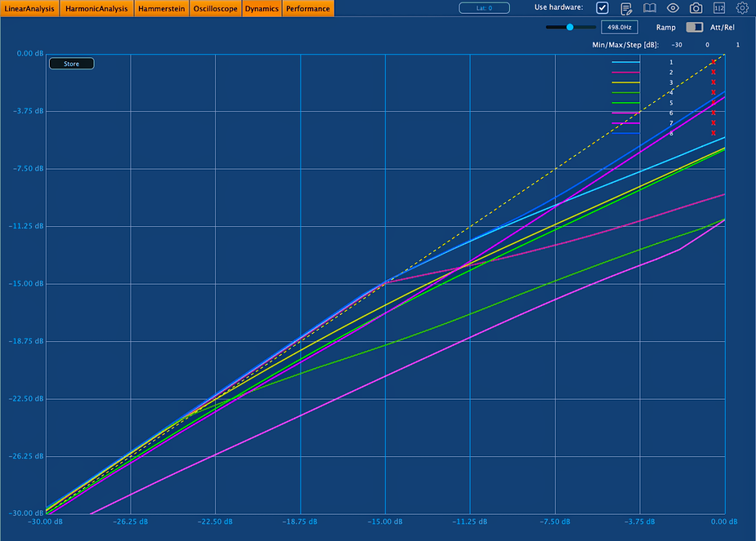Click the blue legend swatch for curve 8

tap(626, 133)
